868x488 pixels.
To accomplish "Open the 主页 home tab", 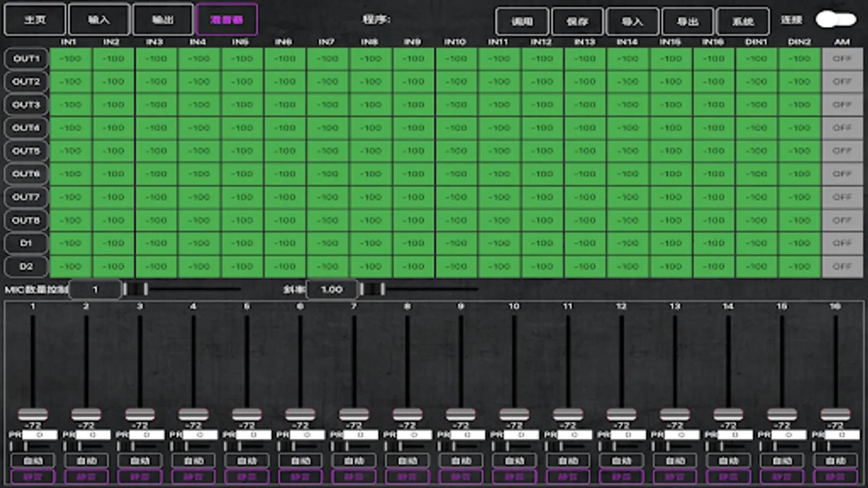I will pyautogui.click(x=35, y=20).
